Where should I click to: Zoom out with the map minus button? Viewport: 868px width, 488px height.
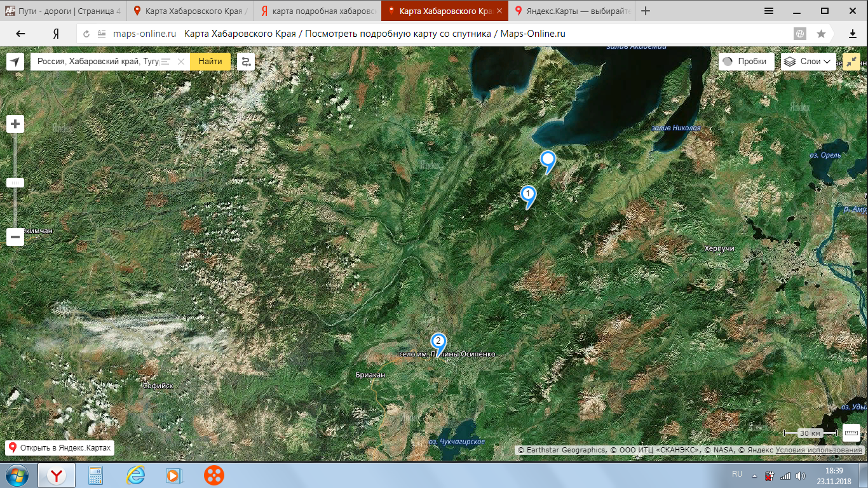pyautogui.click(x=15, y=238)
